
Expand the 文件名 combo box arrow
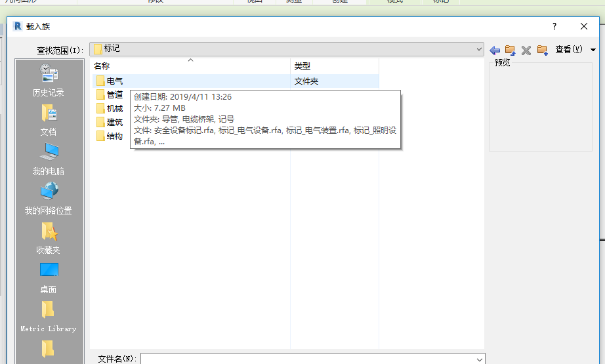pos(479,359)
